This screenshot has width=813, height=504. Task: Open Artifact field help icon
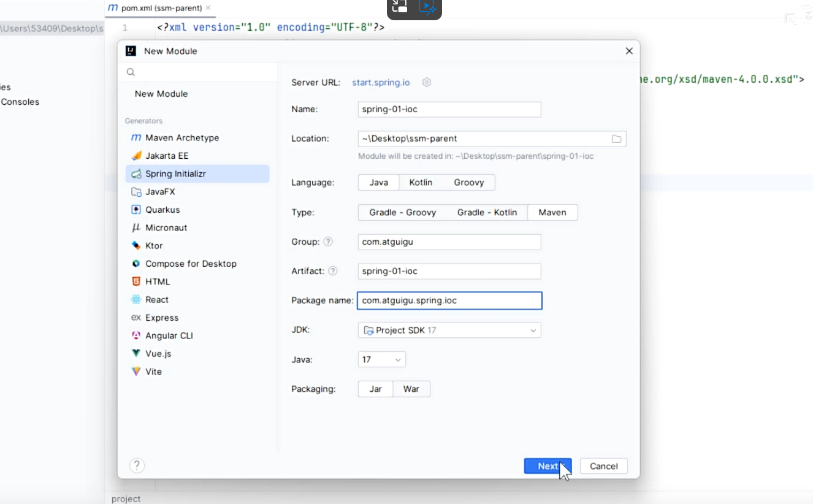(333, 270)
